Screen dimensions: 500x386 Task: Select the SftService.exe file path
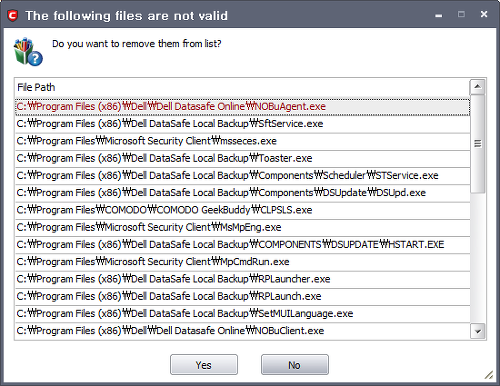[242, 124]
